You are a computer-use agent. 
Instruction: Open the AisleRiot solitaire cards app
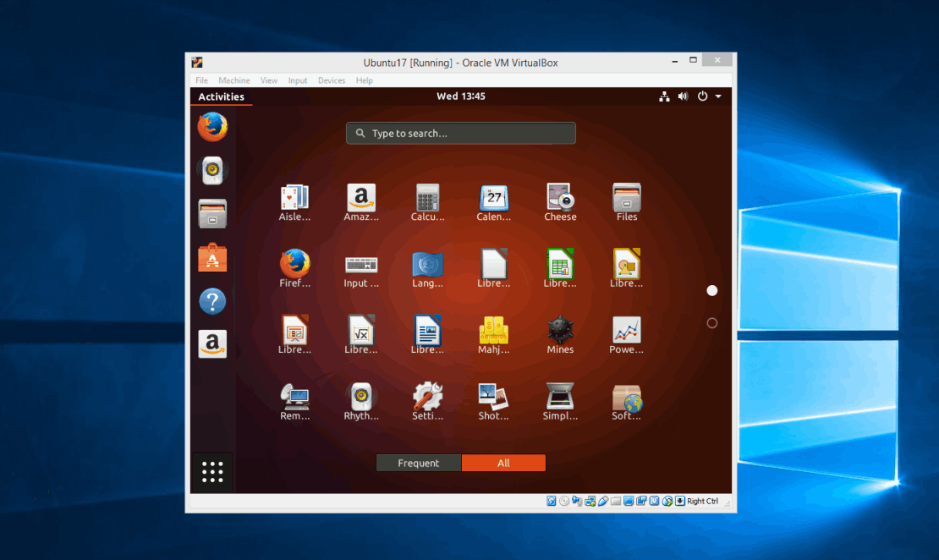point(294,203)
